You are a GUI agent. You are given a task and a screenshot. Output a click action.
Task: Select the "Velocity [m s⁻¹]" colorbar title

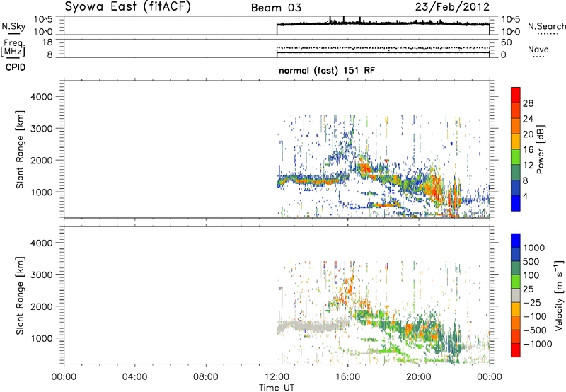(x=559, y=296)
